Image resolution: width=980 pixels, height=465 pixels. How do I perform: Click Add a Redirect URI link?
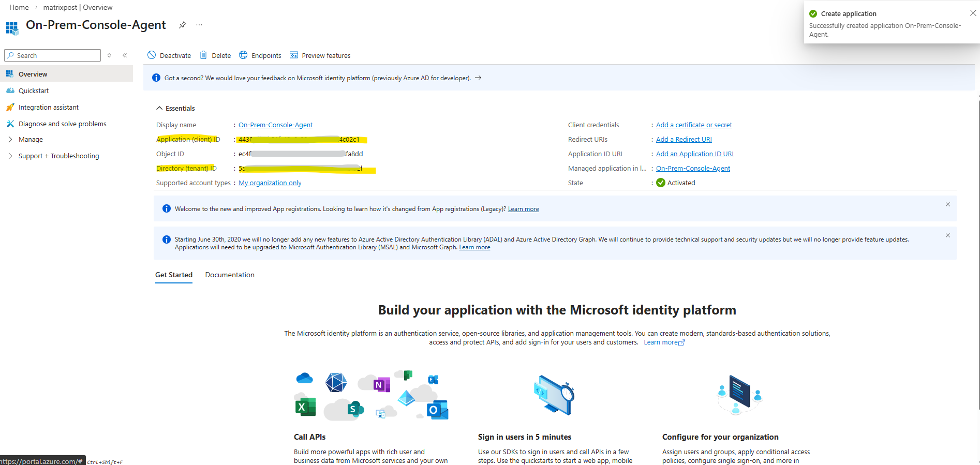point(684,139)
